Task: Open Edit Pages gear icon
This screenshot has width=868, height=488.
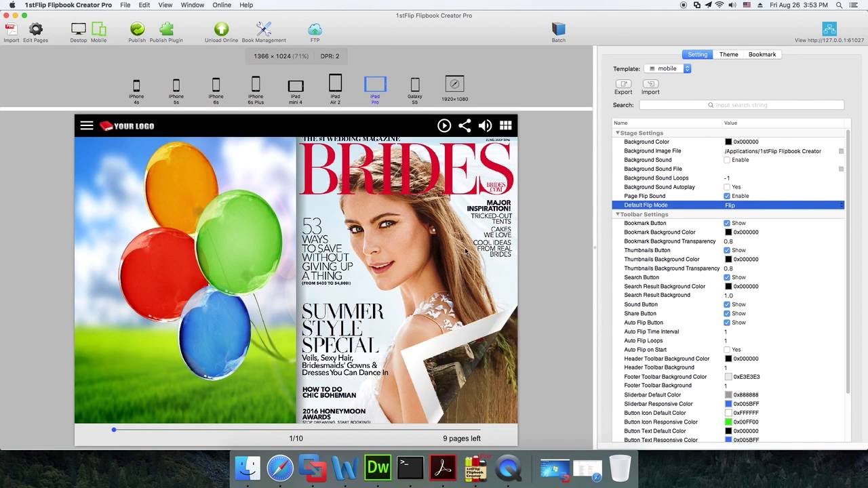Action: click(x=35, y=29)
